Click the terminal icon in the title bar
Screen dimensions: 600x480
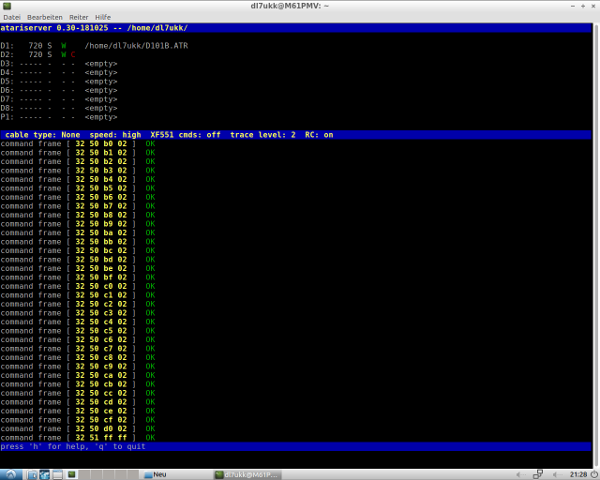point(7,6)
